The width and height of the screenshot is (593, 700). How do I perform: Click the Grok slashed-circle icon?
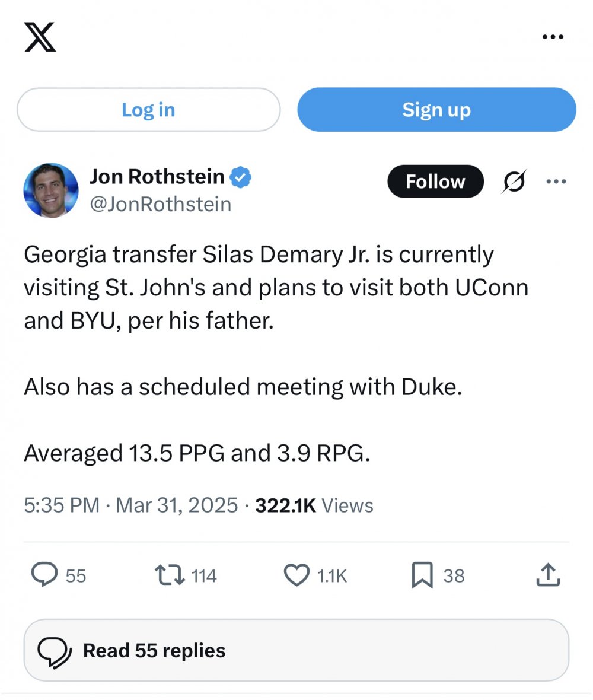[x=513, y=182]
